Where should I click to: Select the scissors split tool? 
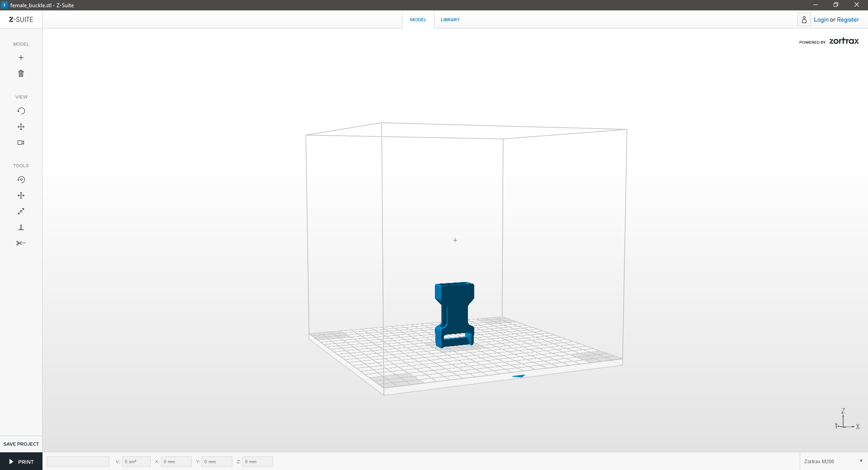click(x=21, y=243)
